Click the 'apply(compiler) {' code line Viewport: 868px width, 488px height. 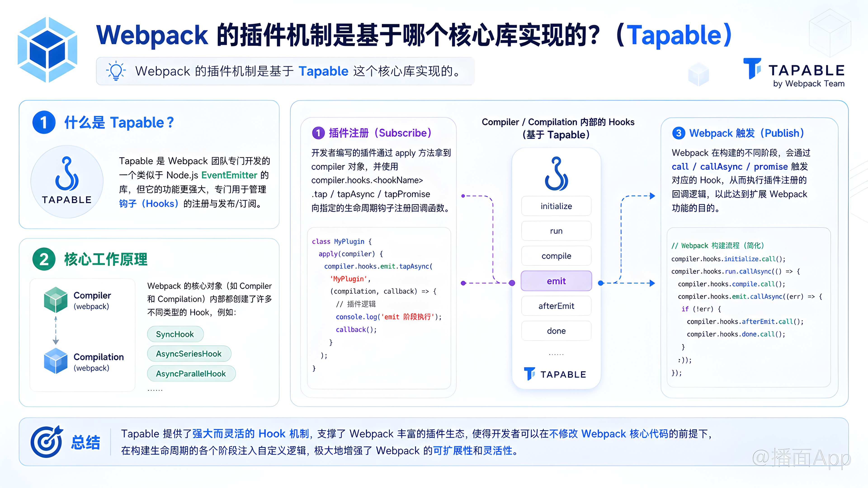[x=351, y=254]
